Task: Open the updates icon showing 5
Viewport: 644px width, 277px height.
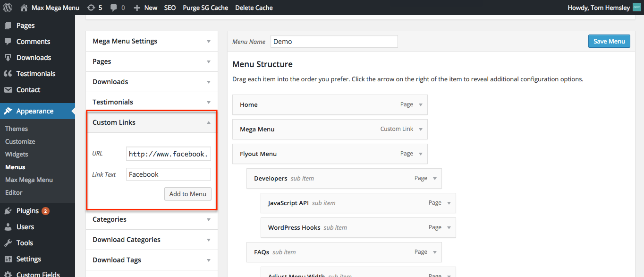Action: coord(91,8)
